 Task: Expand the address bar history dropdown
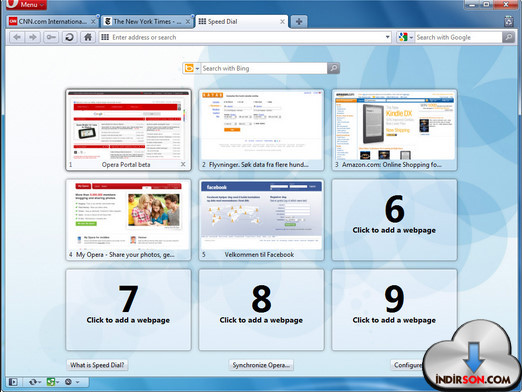pos(387,37)
